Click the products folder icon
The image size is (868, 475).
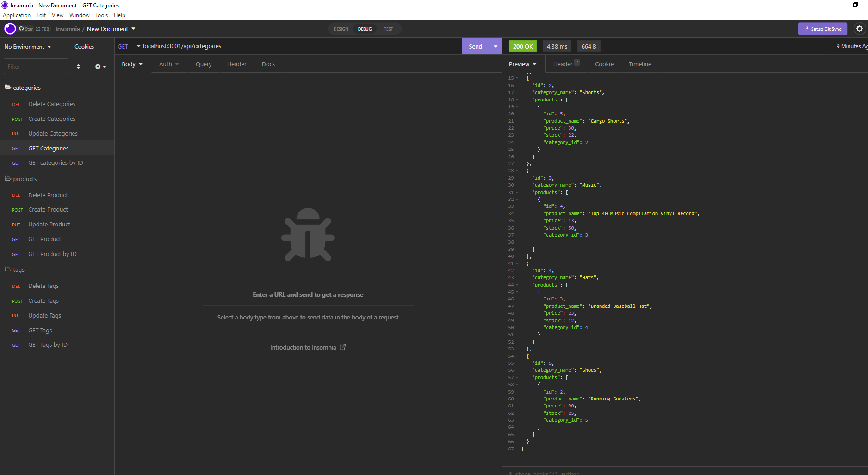tap(8, 179)
